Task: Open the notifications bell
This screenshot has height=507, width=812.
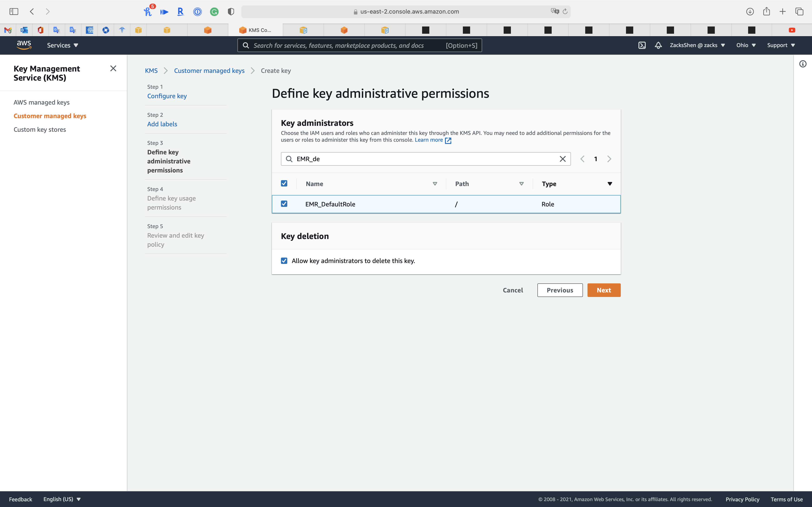Action: pyautogui.click(x=658, y=45)
